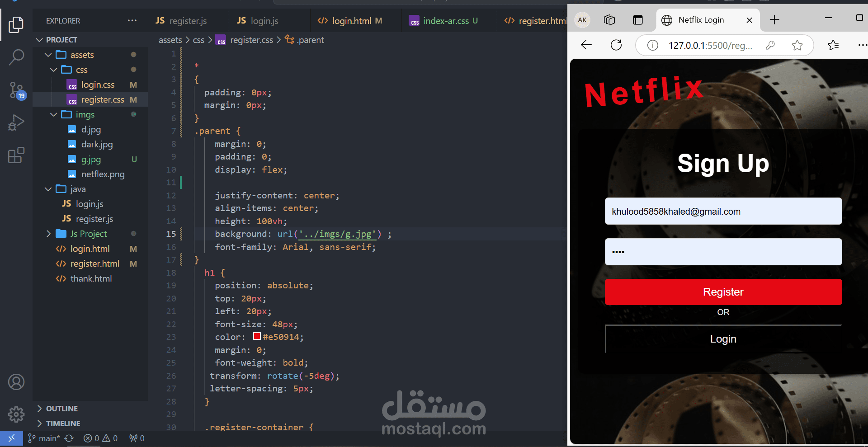Screen dimensions: 868x447
Task: Open thank.html in the Explorer
Action: coord(90,278)
